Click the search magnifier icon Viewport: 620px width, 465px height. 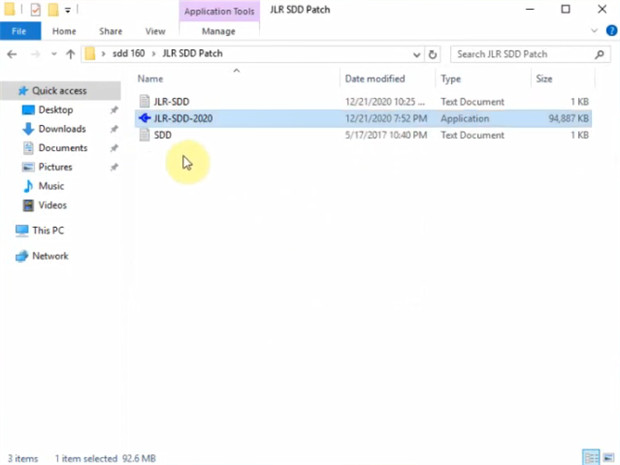pos(599,54)
